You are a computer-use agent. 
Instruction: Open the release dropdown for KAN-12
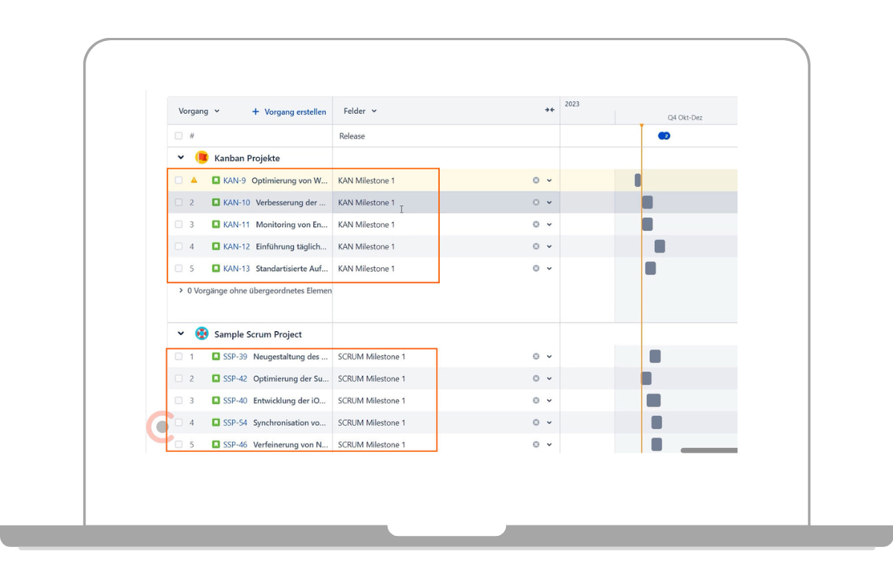click(x=549, y=246)
